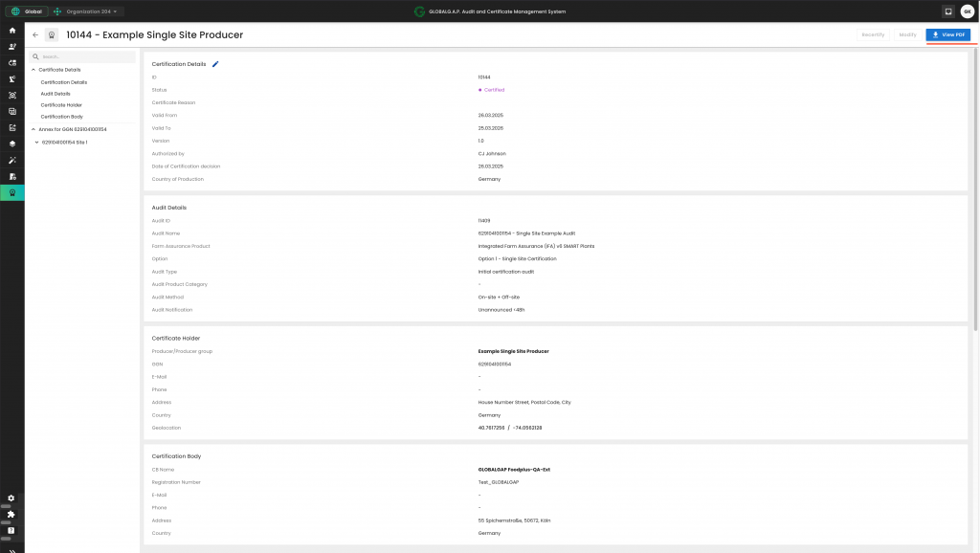Expand the 6291041001154 Site 1 tree node
Image resolution: width=980 pixels, height=553 pixels.
(36, 143)
